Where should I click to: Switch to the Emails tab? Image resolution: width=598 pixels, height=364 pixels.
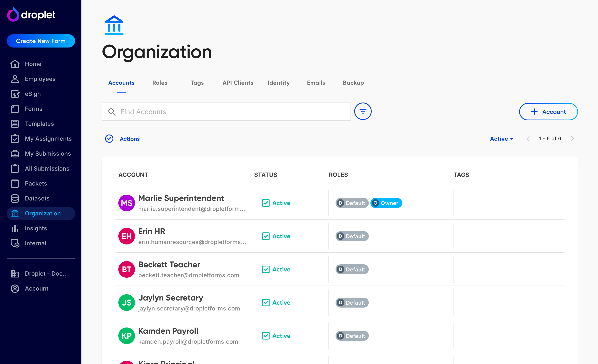[316, 83]
